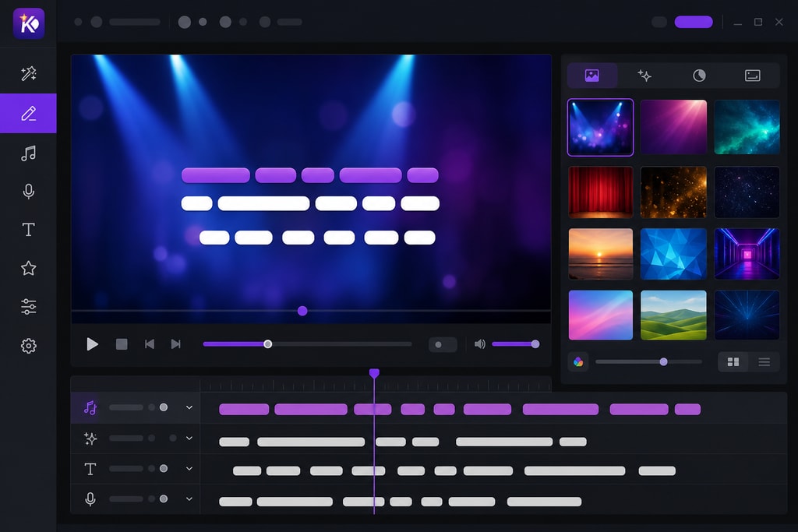Click the music track icon in timeline

click(x=90, y=407)
